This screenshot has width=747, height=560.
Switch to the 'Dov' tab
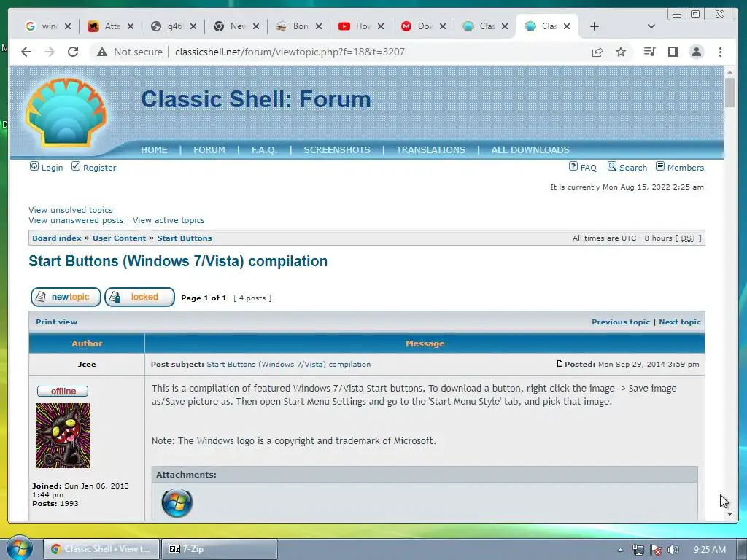coord(422,26)
